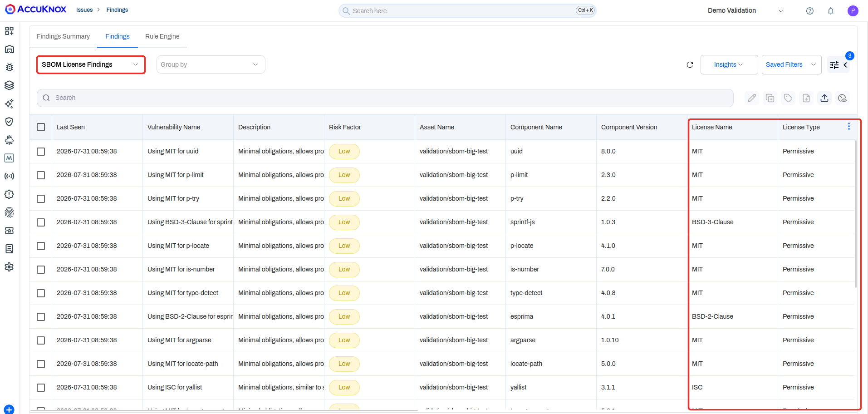Click the AccuKnox logo
This screenshot has height=414, width=868.
click(x=35, y=9)
